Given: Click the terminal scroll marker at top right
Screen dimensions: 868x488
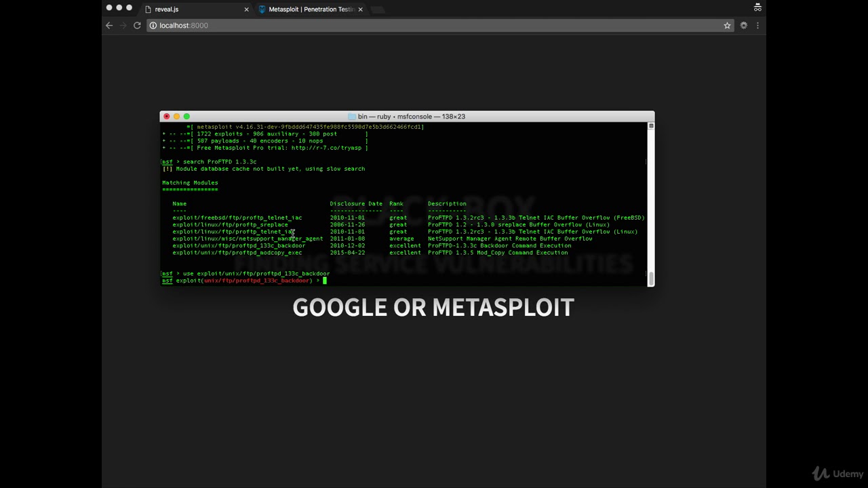Looking at the screenshot, I should pos(651,126).
